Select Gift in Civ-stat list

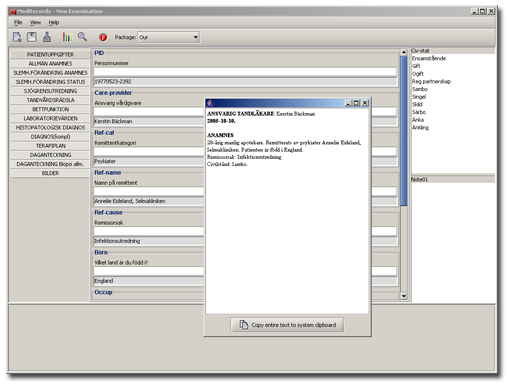[416, 66]
